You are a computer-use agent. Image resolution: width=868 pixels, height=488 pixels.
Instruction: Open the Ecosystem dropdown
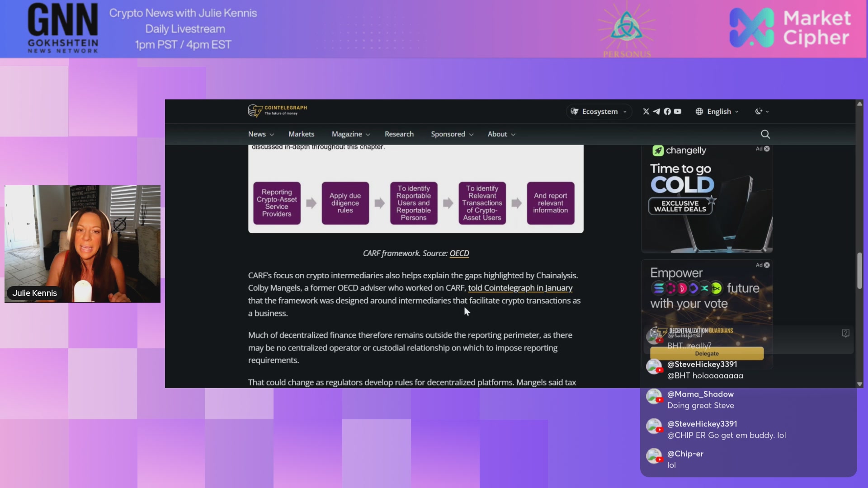pyautogui.click(x=599, y=112)
